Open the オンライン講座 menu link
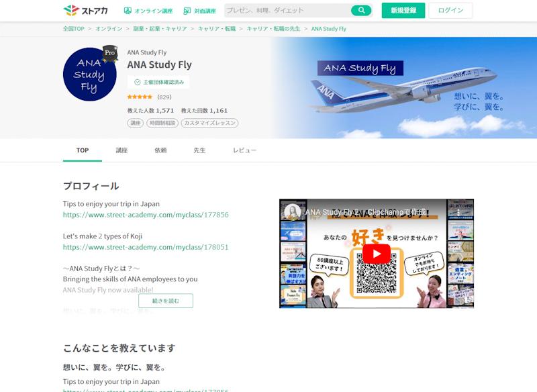 pyautogui.click(x=148, y=11)
